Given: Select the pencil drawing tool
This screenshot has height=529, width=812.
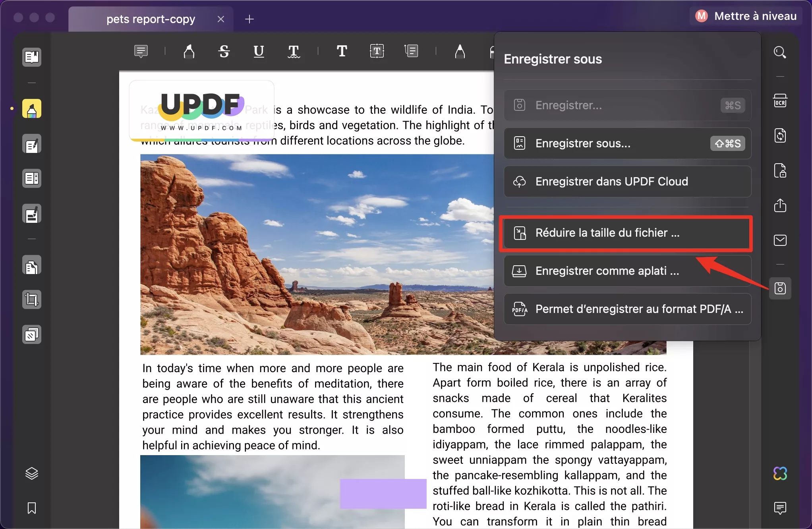Looking at the screenshot, I should [x=460, y=51].
